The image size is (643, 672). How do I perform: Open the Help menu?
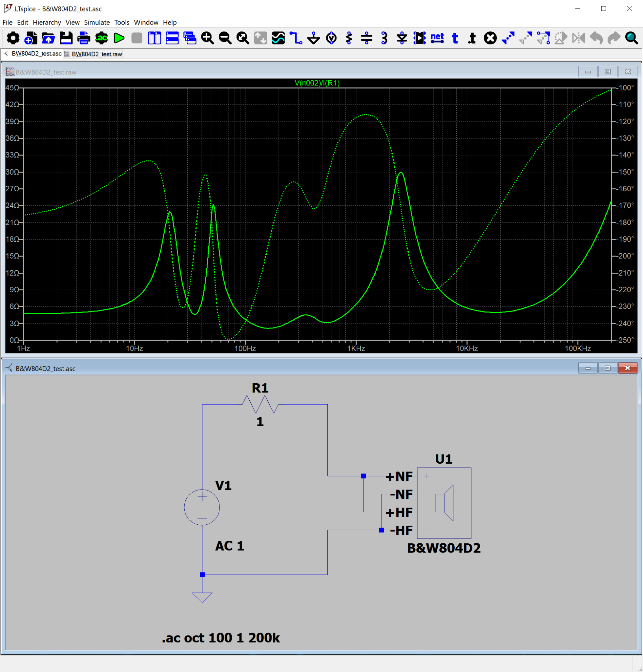[x=170, y=22]
